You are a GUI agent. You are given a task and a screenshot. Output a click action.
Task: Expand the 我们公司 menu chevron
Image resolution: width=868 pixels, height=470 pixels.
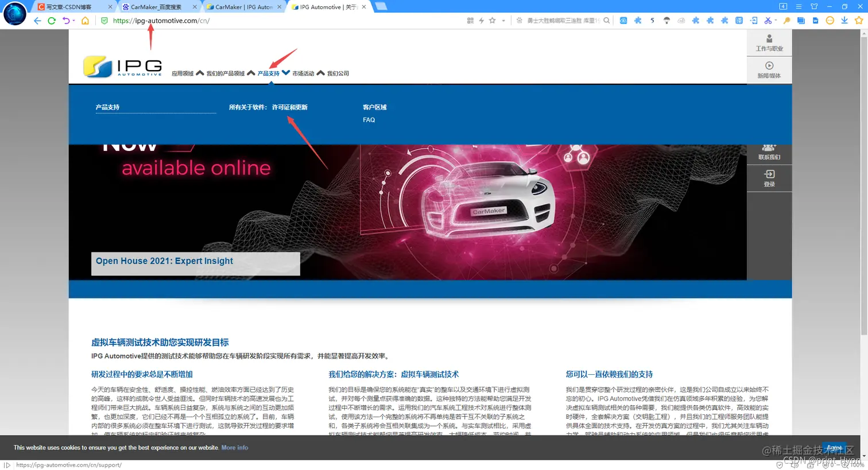tap(320, 72)
